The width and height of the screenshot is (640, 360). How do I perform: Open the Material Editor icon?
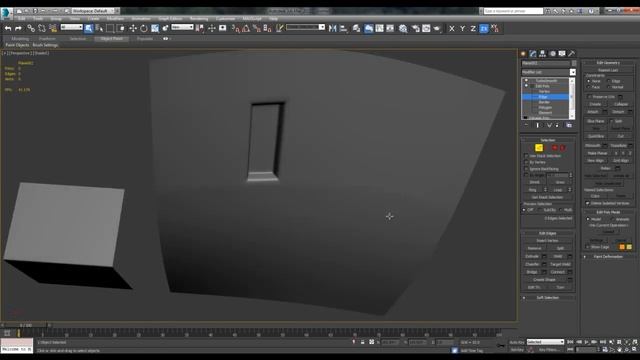[403, 28]
